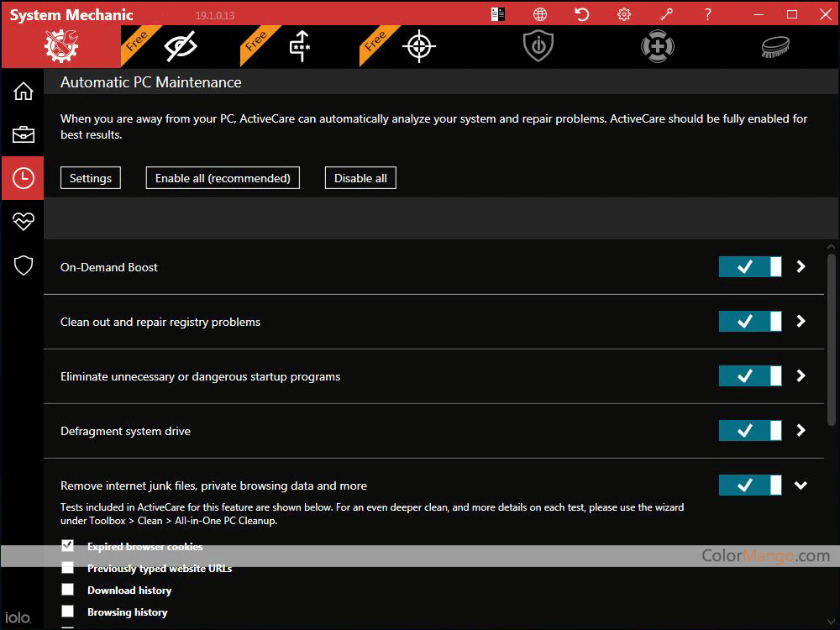Select the heartbeat LiveBoost sidebar icon
This screenshot has width=840, height=630.
pos(23,222)
